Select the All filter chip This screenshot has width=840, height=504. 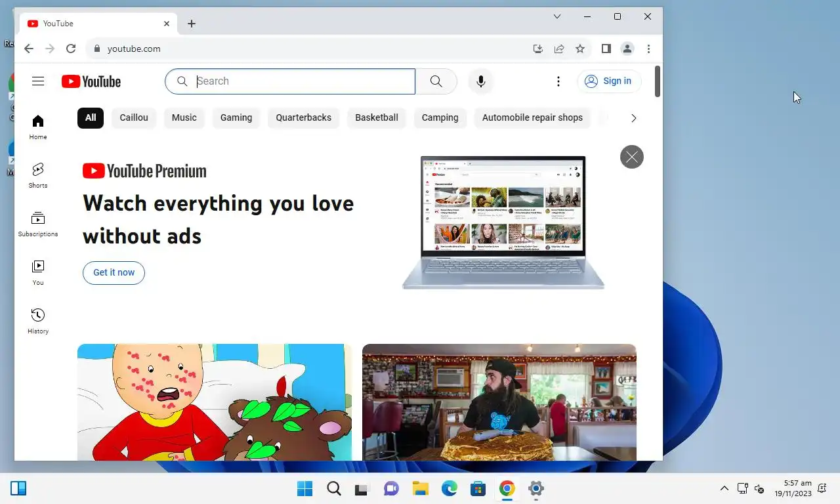click(91, 117)
